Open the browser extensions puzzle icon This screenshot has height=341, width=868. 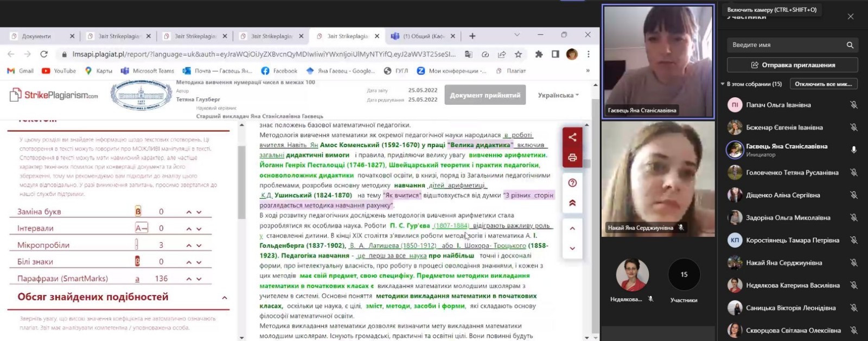539,54
